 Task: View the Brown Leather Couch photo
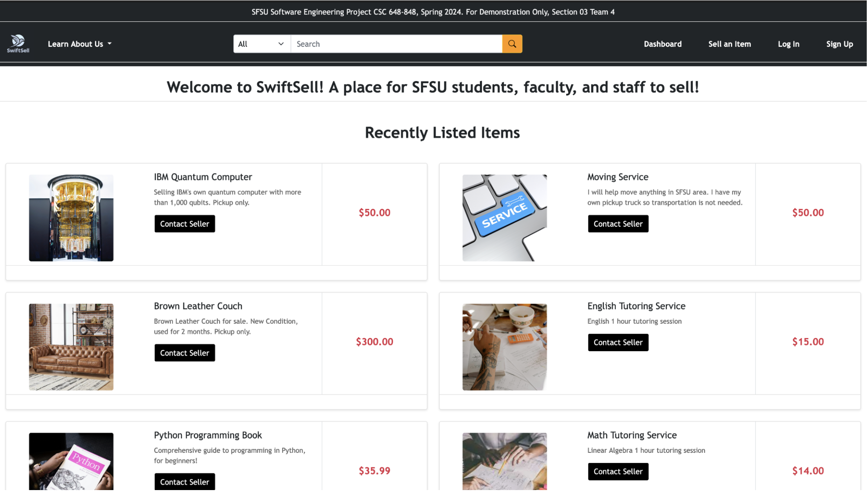click(x=71, y=347)
